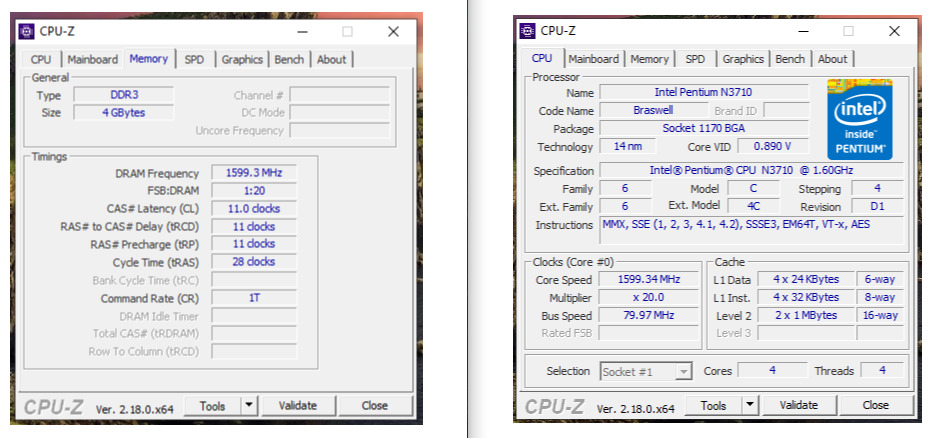Image resolution: width=937 pixels, height=438 pixels.
Task: Click FSB:DRAM value 1:20
Action: pyautogui.click(x=254, y=191)
